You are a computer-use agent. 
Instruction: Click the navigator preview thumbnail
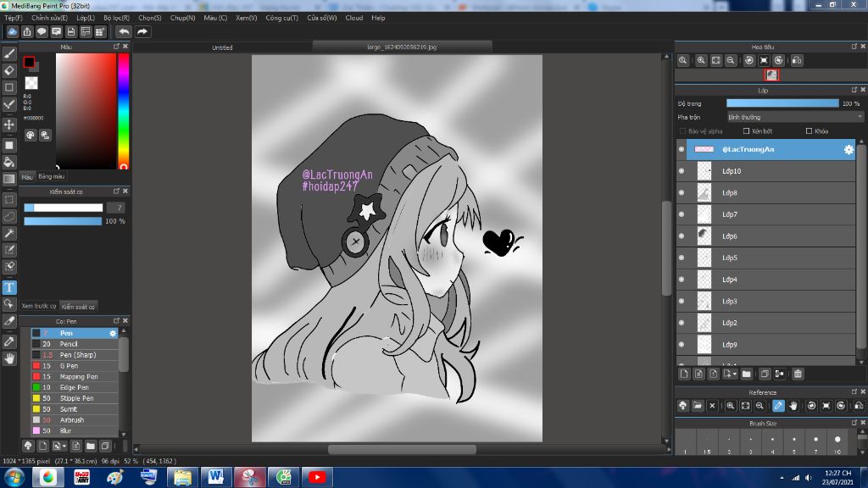771,75
